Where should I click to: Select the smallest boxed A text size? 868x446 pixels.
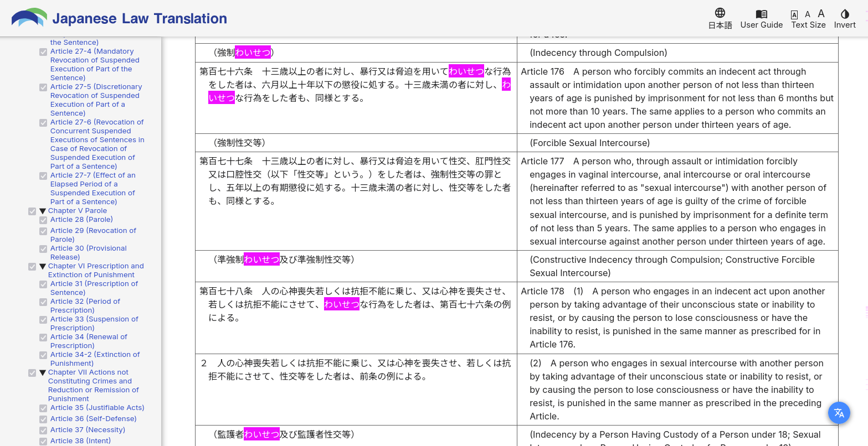794,15
